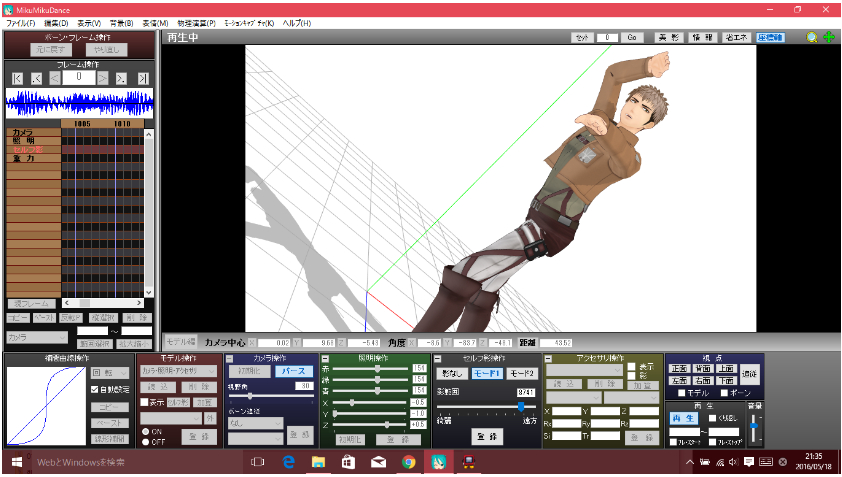Collapse the accessory operation panel minus icon
842x477 pixels.
pyautogui.click(x=548, y=358)
